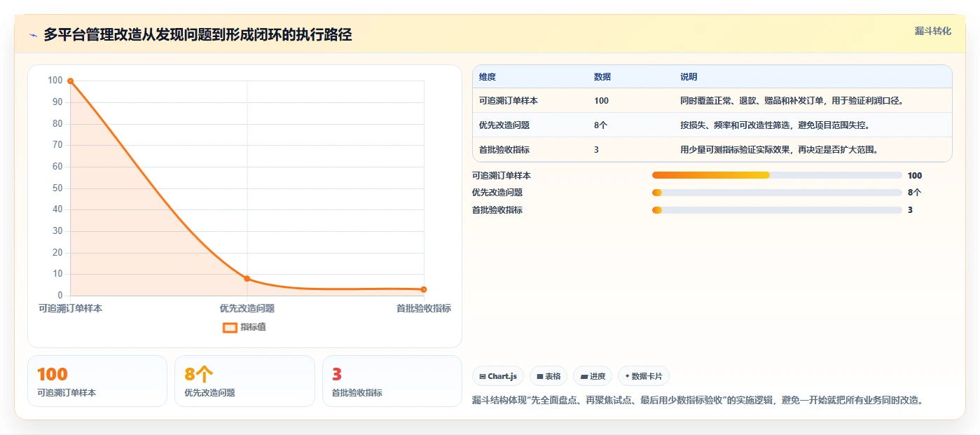
Task: Click the y-axis value 100
Action: click(55, 81)
